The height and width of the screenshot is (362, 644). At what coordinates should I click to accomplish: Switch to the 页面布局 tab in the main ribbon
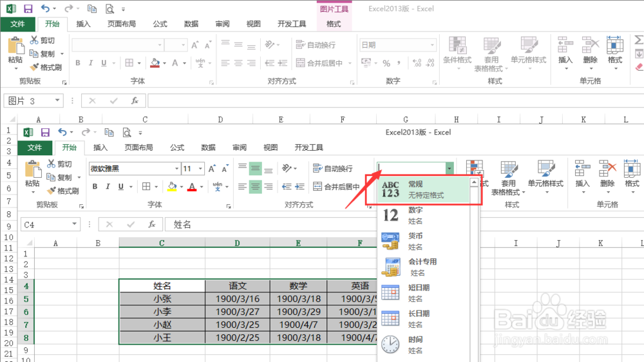[x=122, y=24]
